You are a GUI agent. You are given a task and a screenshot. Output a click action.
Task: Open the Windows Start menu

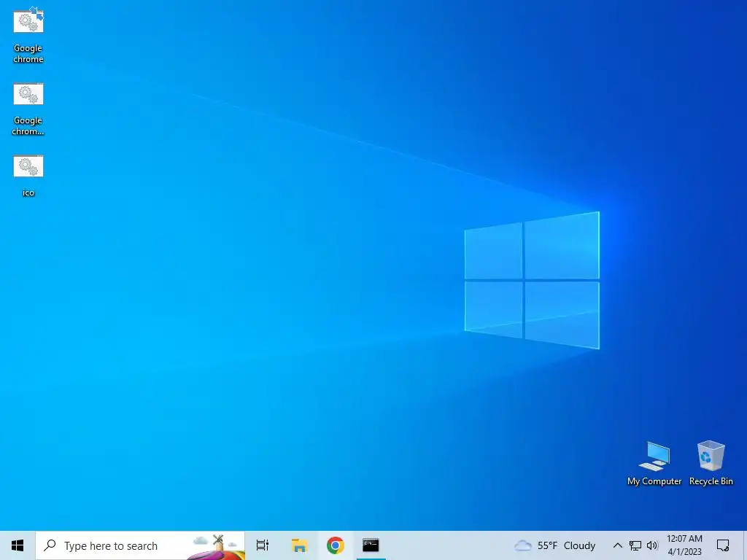(18, 545)
